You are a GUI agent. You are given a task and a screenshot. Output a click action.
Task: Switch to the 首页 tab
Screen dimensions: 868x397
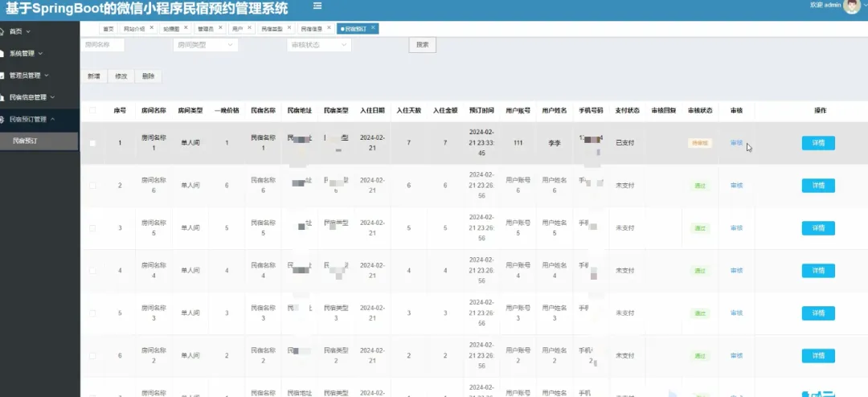pyautogui.click(x=108, y=28)
